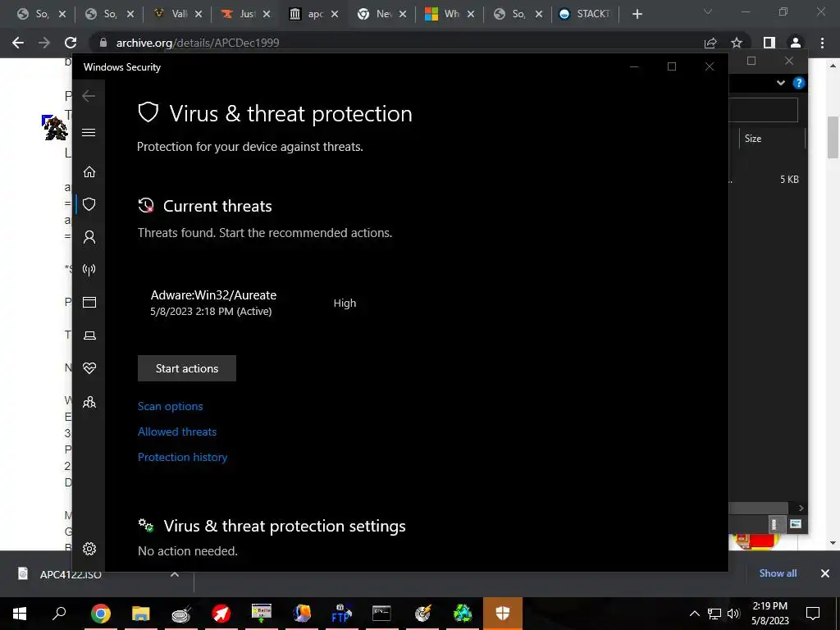Switch to the Wh Microsoft tab
This screenshot has width=840, height=630.
click(x=449, y=14)
